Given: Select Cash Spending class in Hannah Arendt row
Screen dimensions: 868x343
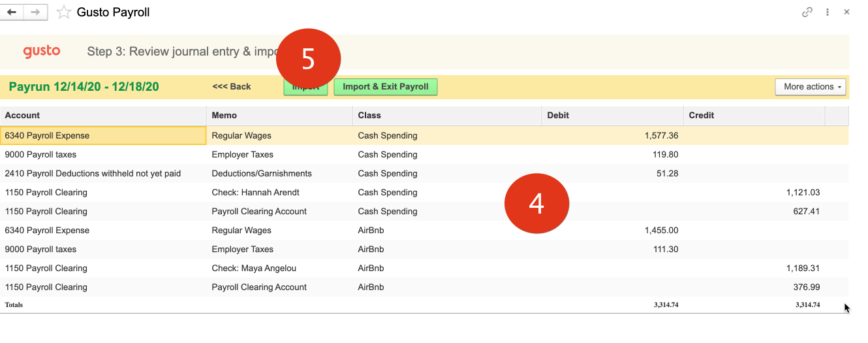Looking at the screenshot, I should click(x=447, y=192).
